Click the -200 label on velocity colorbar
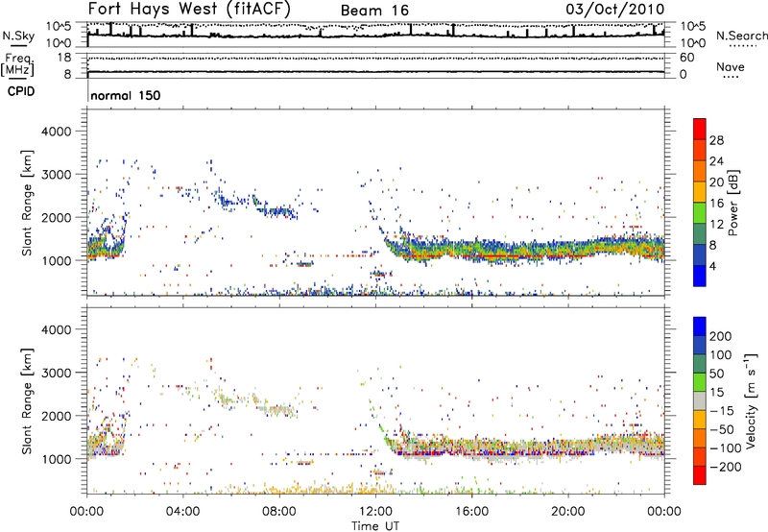 coord(725,467)
